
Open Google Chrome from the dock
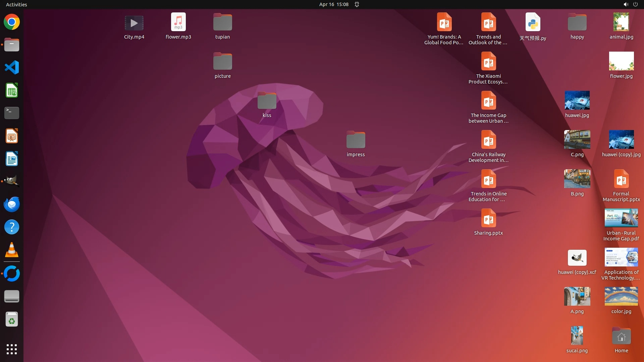(12, 22)
